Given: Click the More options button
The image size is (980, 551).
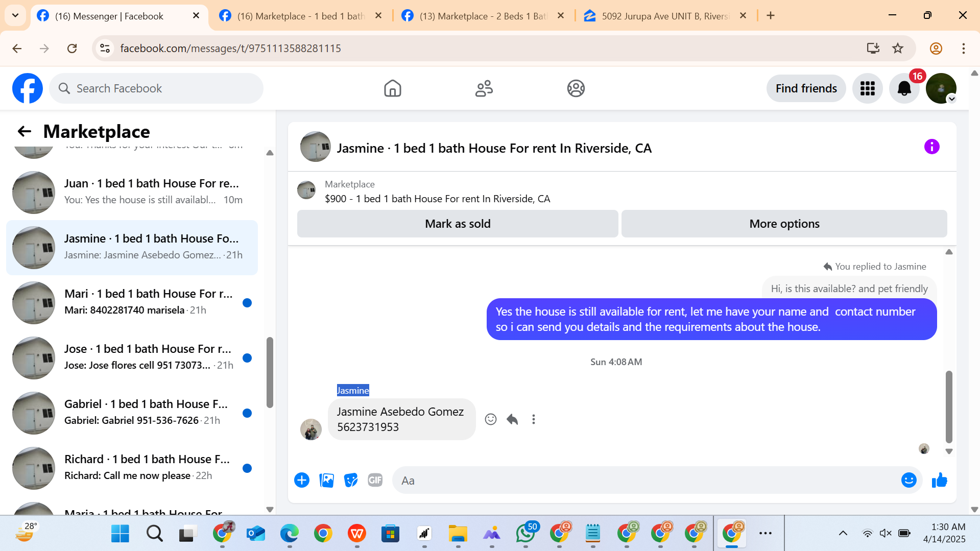Looking at the screenshot, I should tap(784, 224).
